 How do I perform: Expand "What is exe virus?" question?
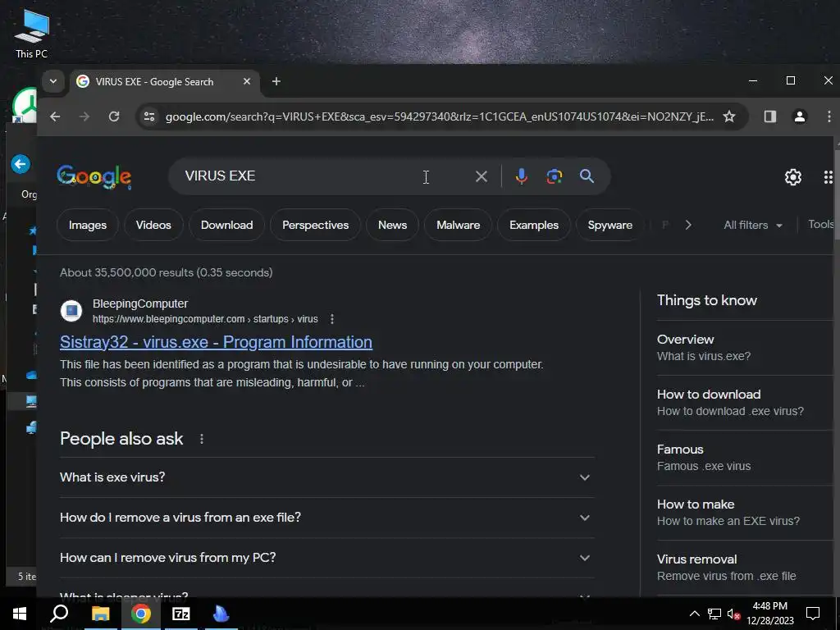pos(326,477)
